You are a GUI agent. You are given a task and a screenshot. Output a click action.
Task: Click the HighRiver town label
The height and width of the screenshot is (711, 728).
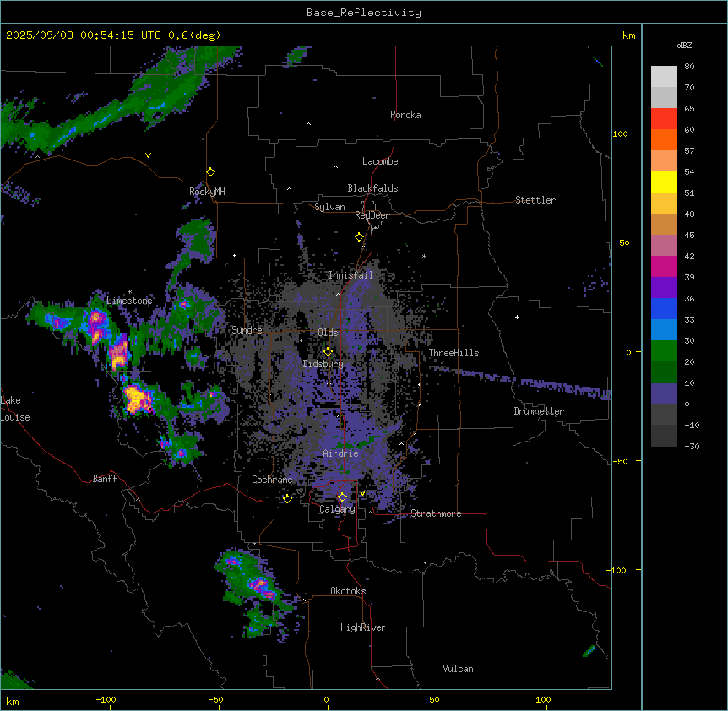click(363, 627)
